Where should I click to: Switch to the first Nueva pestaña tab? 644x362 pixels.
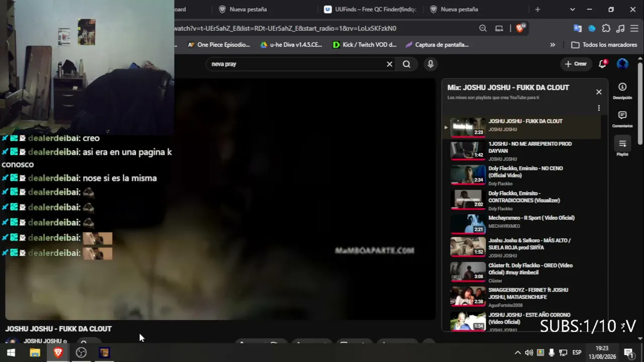coord(265,9)
